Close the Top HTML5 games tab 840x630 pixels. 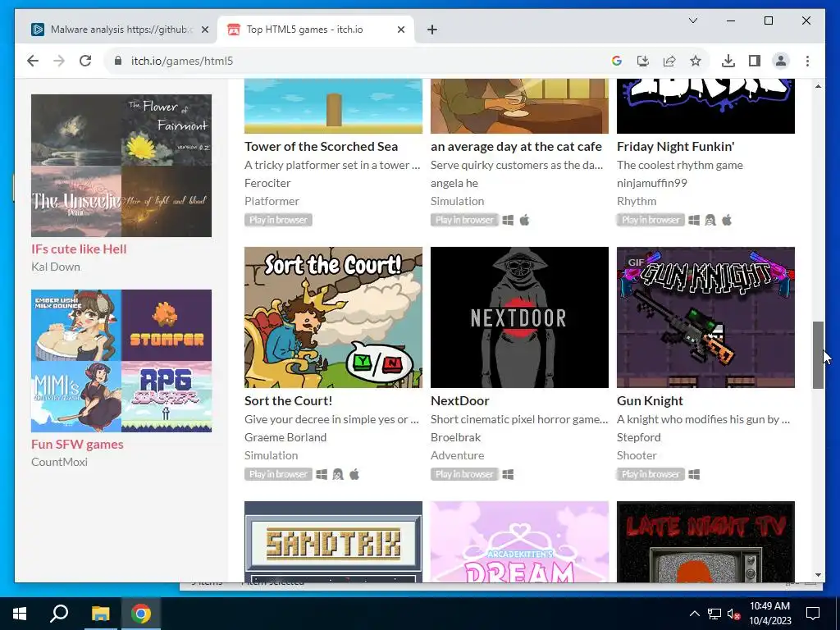pos(400,30)
